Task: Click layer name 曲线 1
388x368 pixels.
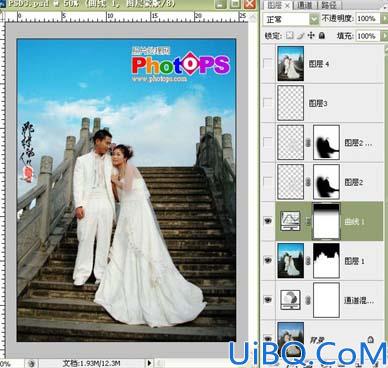Action: coord(354,221)
